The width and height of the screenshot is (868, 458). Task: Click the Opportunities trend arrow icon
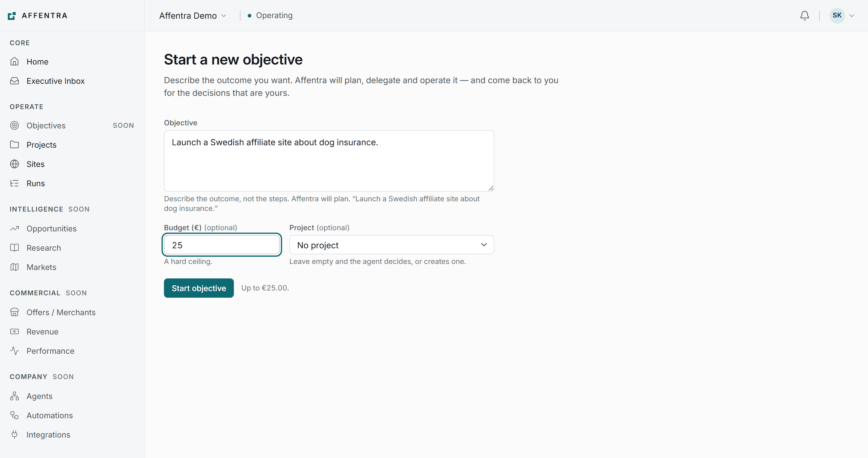(14, 228)
